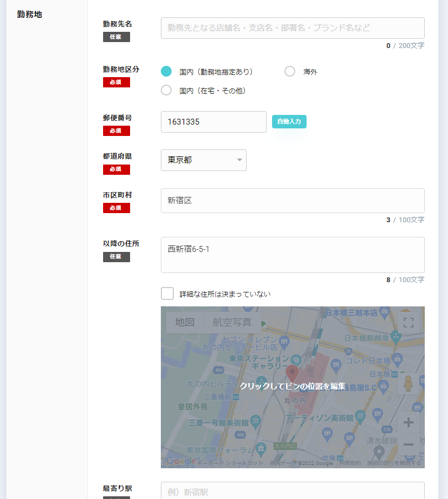Click クリックしてピンの位置を編集 overlay text
The image size is (448, 499).
[x=293, y=386]
